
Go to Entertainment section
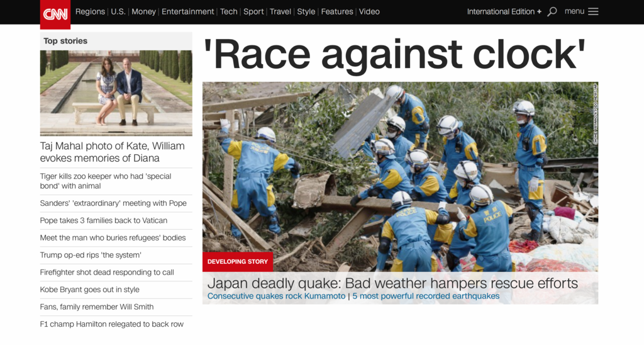coord(187,11)
